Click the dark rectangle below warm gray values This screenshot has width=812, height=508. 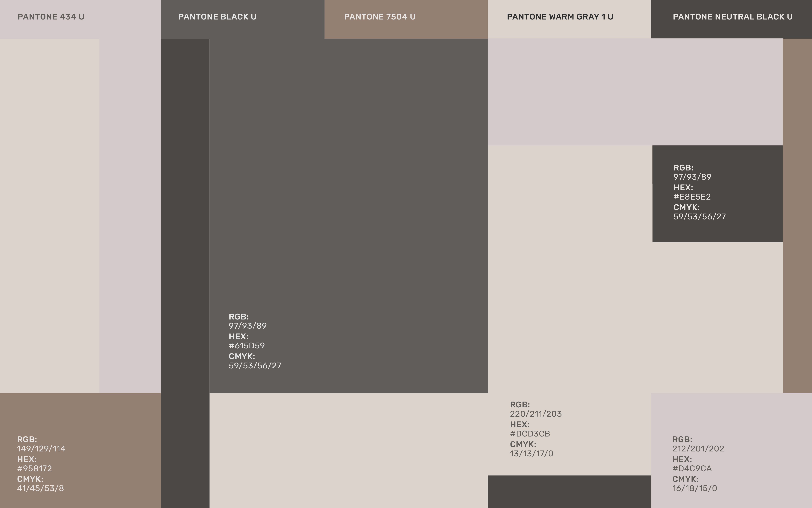pos(569,492)
